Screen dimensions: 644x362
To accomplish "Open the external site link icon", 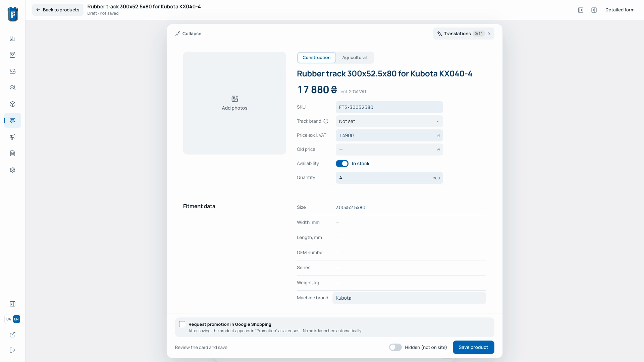I will 12,335.
